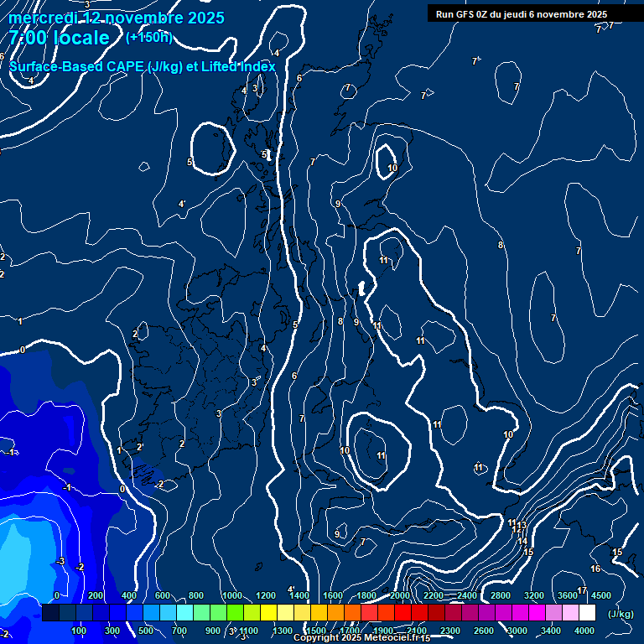This screenshot has width=644, height=644.
Task: Open the 'Copyright 2025 Meteociel.fr' link
Action: [361, 638]
